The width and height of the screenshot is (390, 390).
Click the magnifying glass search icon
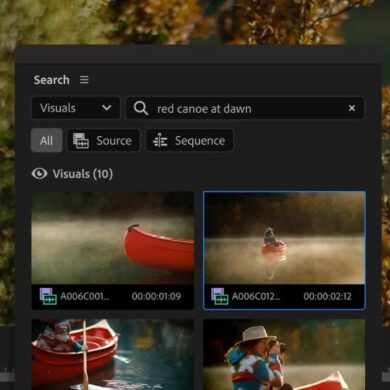141,108
